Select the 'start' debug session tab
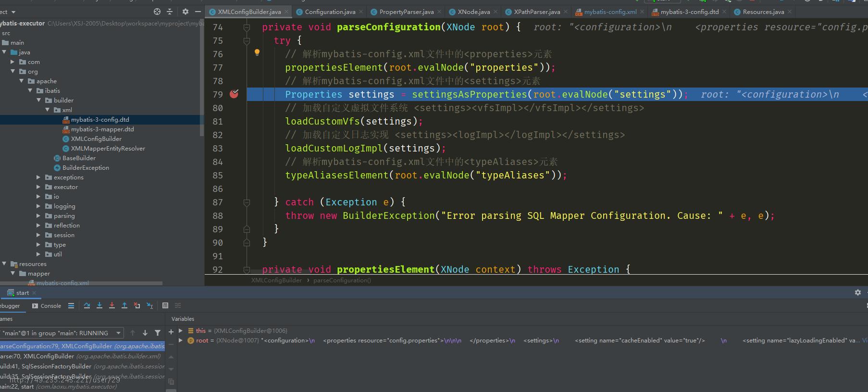 22,292
